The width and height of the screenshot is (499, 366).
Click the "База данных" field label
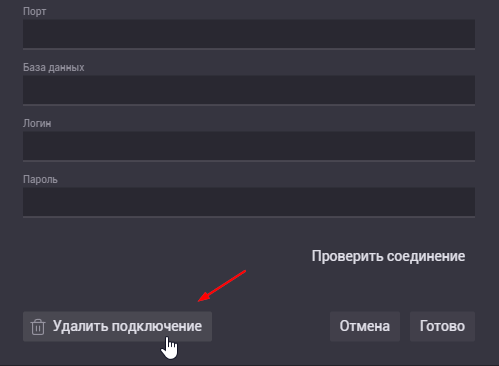54,68
